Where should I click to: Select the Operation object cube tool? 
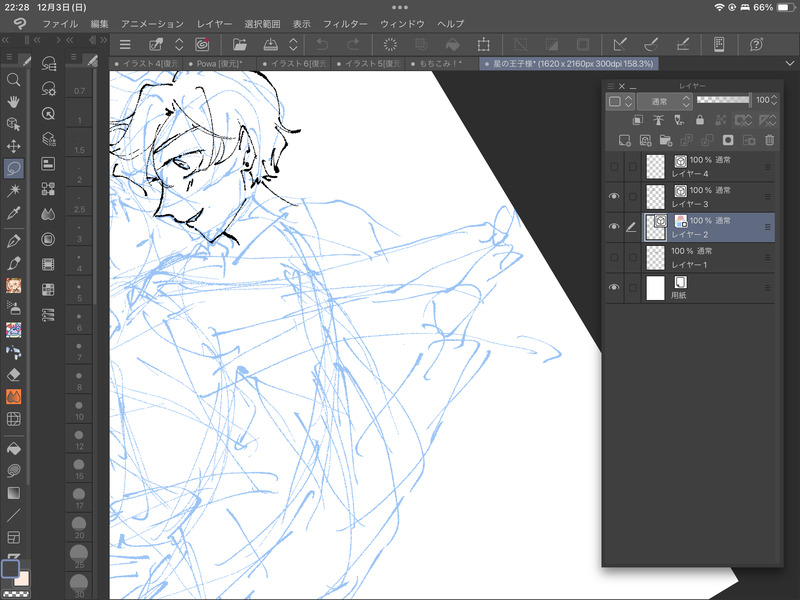tap(14, 124)
